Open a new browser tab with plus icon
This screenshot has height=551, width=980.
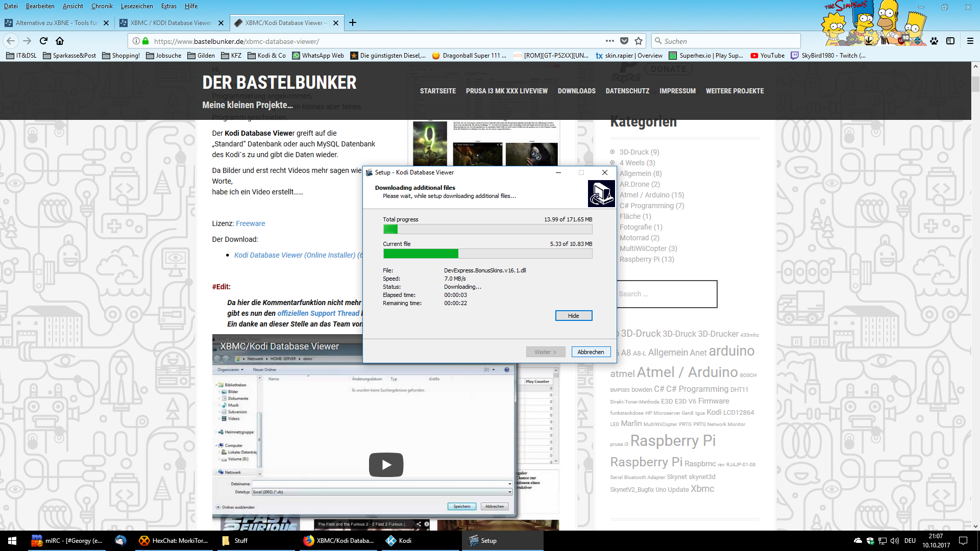pyautogui.click(x=353, y=22)
